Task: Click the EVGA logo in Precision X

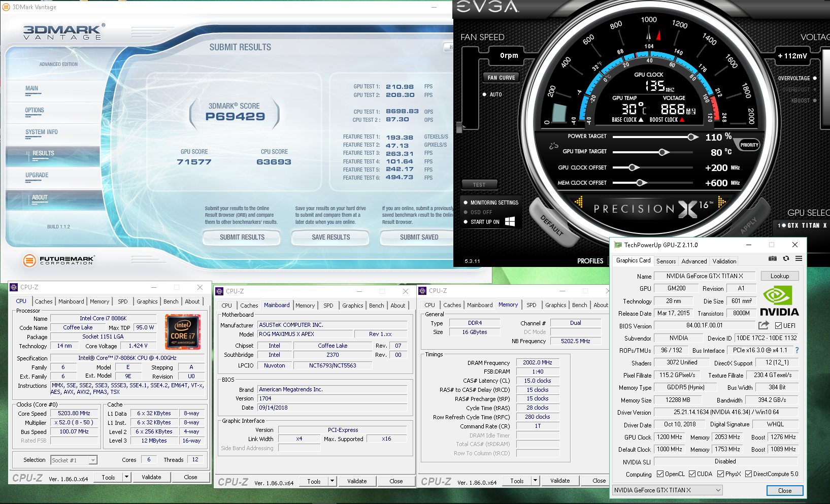Action: pyautogui.click(x=487, y=7)
